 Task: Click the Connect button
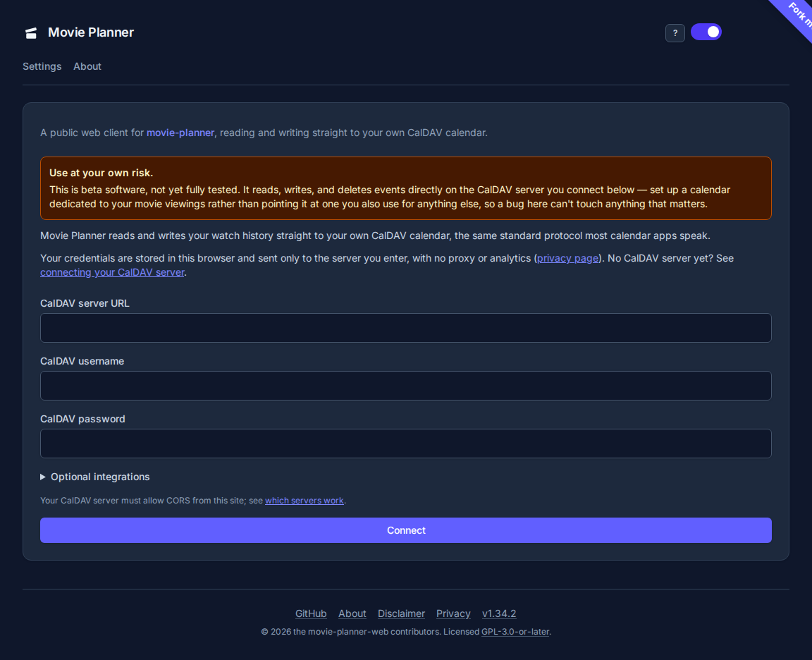(406, 530)
